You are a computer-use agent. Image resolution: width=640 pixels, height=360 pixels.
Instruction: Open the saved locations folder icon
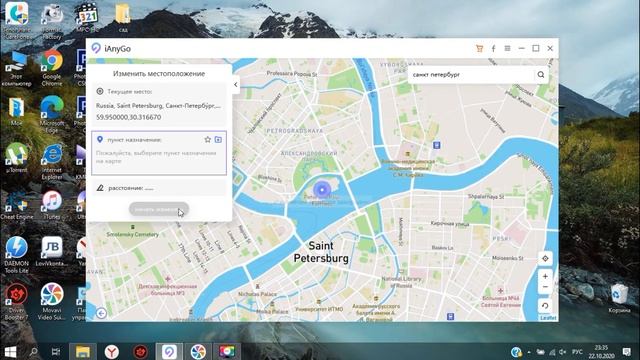point(218,140)
